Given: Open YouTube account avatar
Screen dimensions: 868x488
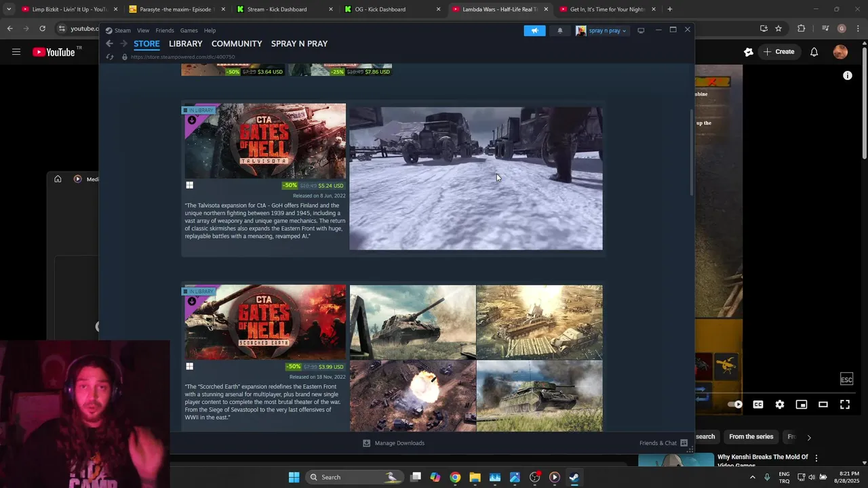Looking at the screenshot, I should [x=840, y=52].
